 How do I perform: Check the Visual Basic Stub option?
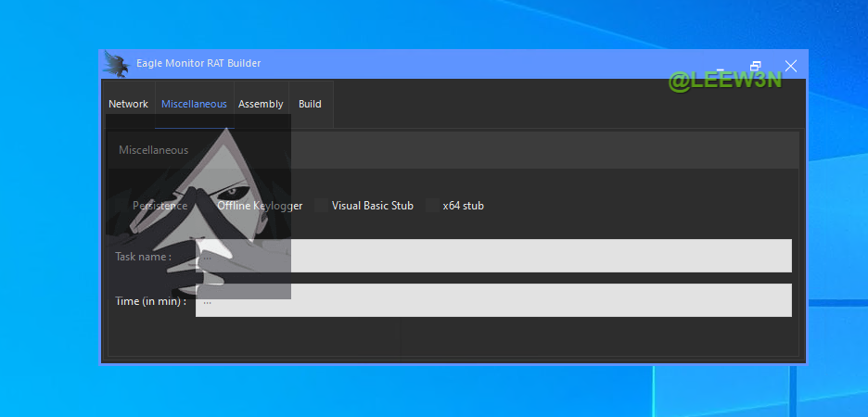point(321,206)
